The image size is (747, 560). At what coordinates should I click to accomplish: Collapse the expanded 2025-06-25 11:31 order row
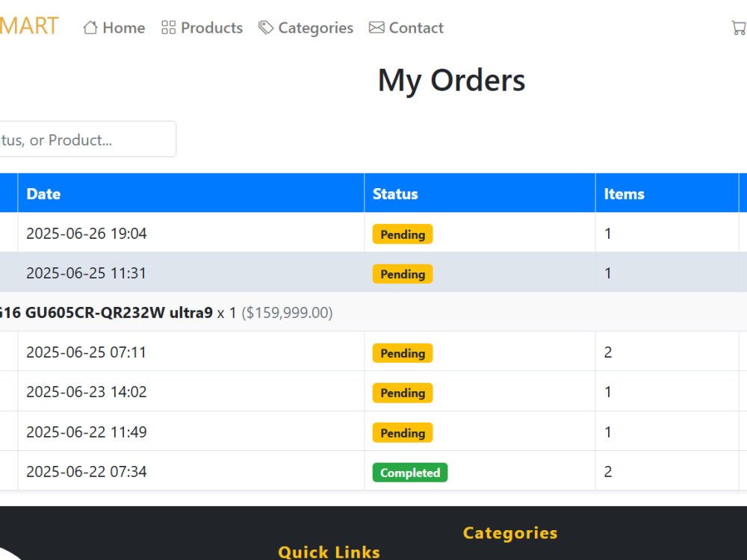coord(373,273)
